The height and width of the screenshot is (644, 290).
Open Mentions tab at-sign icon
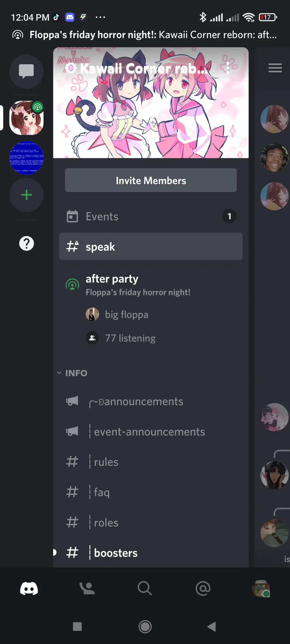point(203,588)
